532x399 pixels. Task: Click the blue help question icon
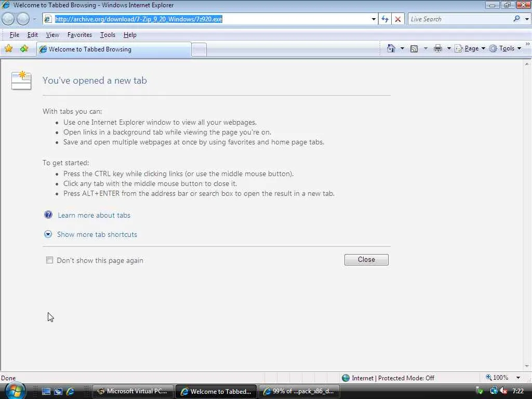(x=48, y=215)
